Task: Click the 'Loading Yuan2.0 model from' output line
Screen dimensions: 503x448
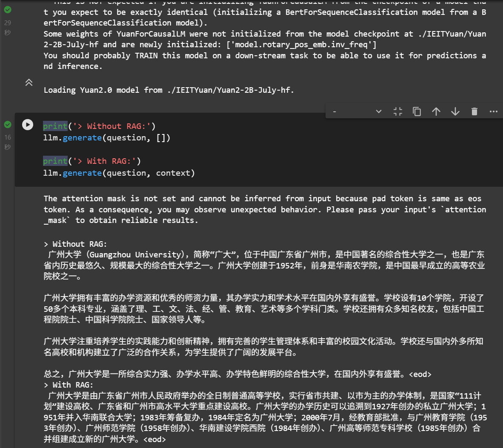Action: pos(169,90)
